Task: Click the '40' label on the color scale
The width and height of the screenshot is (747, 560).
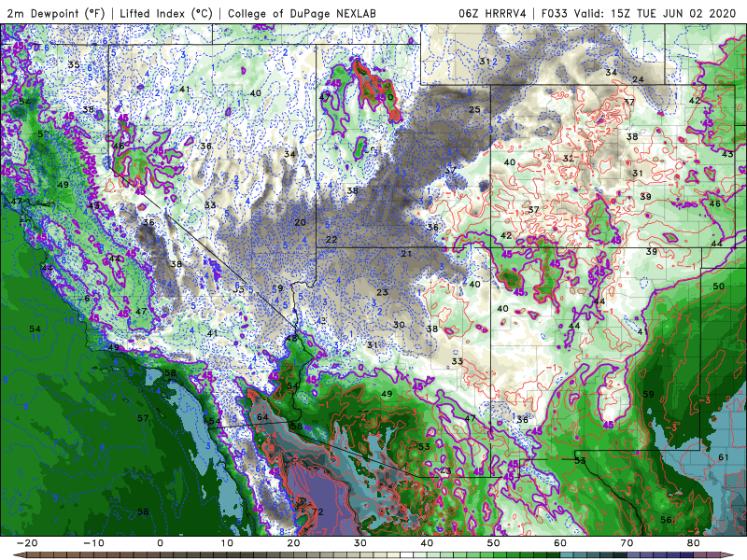Action: click(427, 543)
